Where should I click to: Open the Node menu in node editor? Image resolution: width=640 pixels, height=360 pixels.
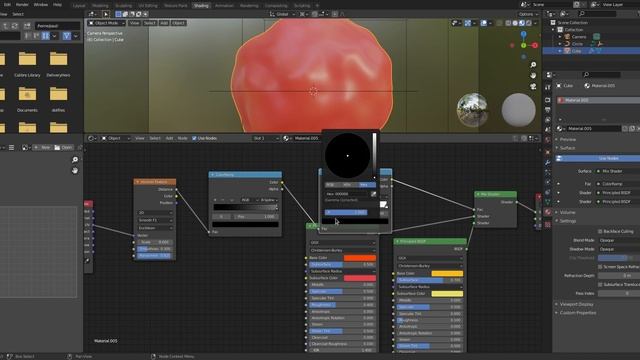pyautogui.click(x=182, y=138)
